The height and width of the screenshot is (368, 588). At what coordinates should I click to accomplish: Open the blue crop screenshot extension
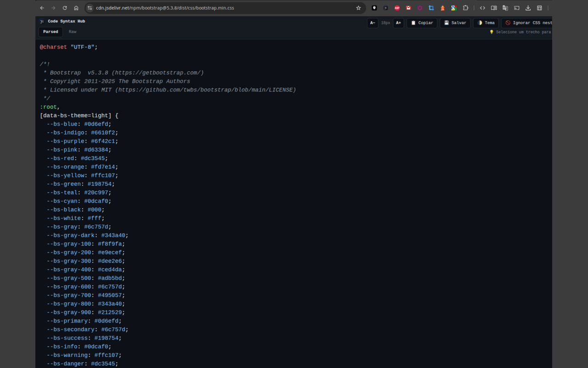coord(431,8)
